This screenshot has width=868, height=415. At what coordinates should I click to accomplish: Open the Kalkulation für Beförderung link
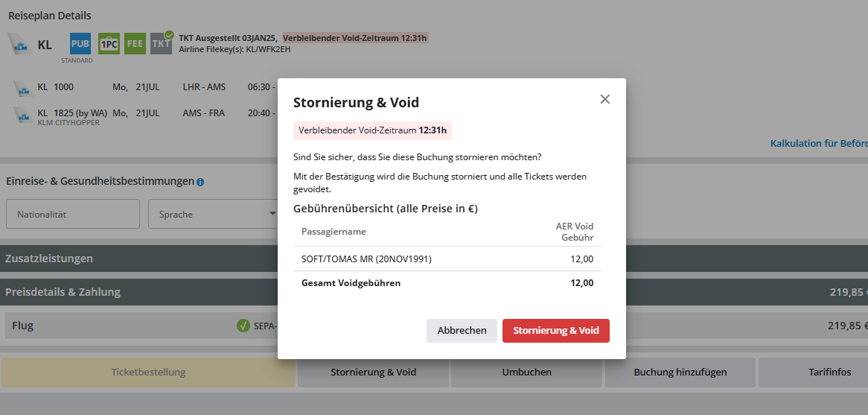(x=819, y=143)
